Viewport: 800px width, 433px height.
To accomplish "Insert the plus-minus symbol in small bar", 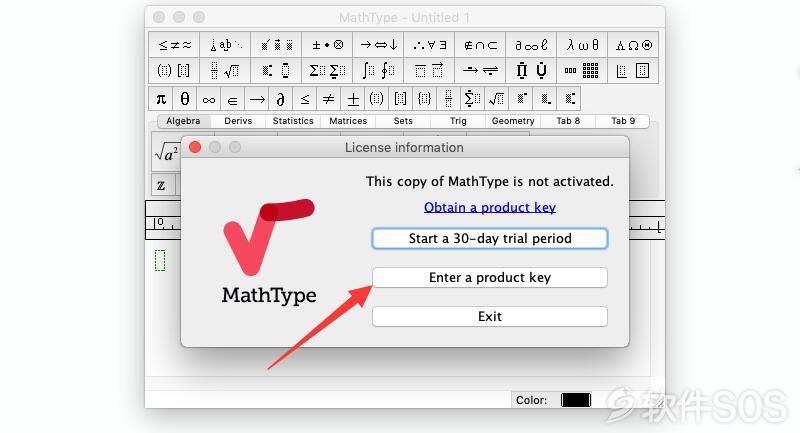I will pos(353,99).
